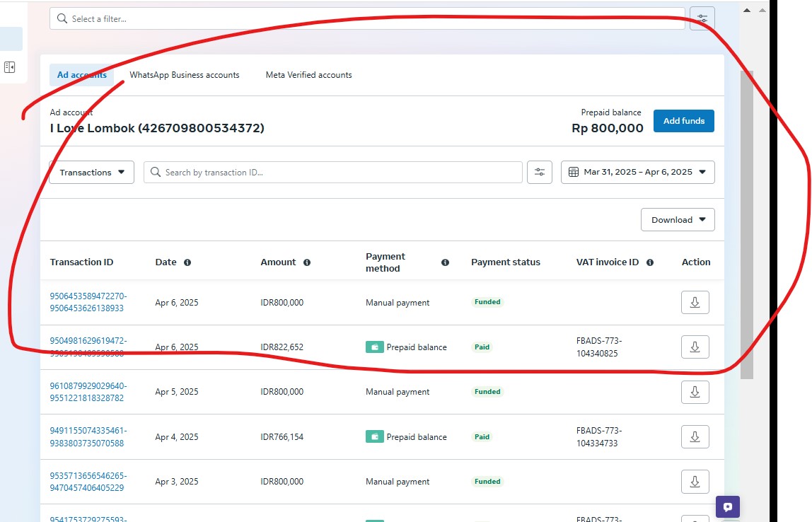This screenshot has height=522, width=812.
Task: Download the IDR822,652 Apr 6 transaction invoice
Action: (x=695, y=347)
